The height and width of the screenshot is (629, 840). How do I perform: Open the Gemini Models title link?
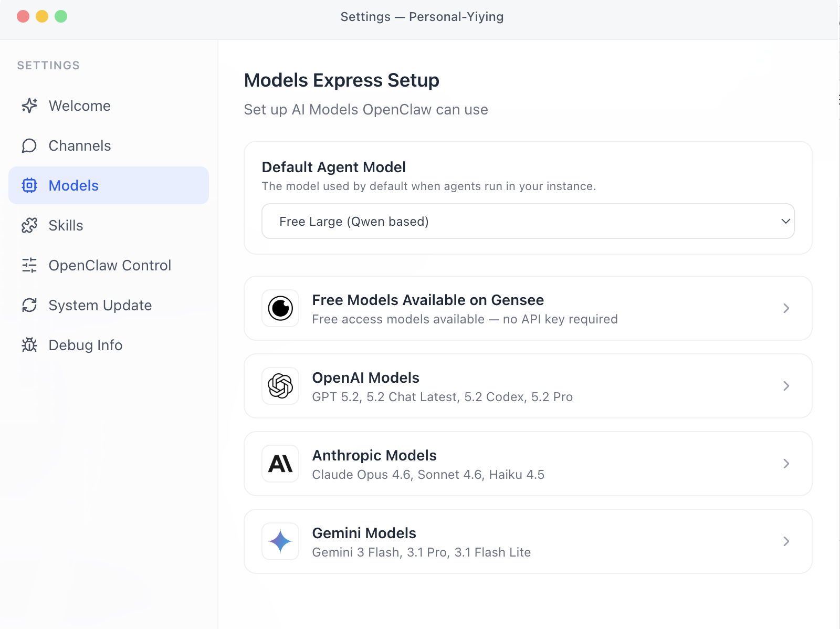364,533
